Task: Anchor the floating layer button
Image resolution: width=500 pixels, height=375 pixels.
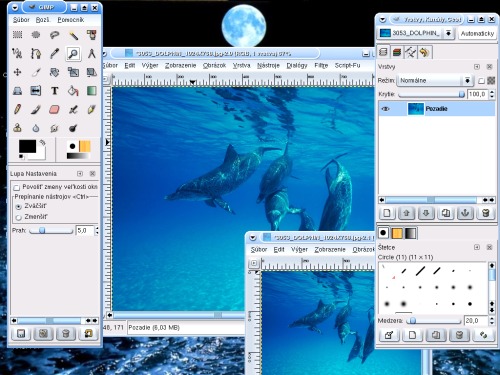Action: (465, 213)
